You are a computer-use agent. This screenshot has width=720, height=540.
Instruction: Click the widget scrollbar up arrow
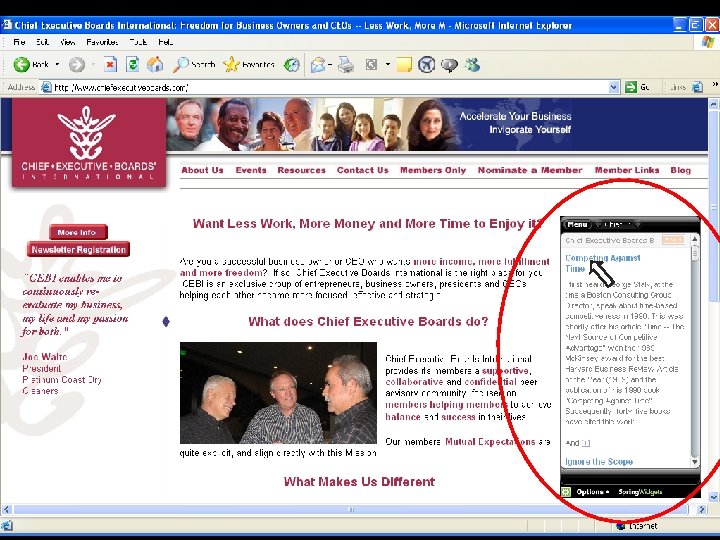click(x=695, y=239)
